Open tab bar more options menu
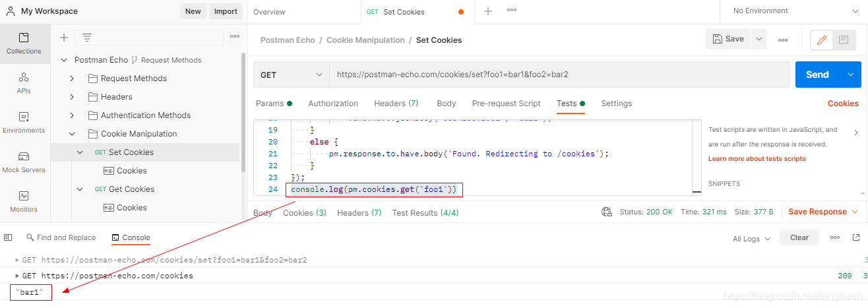This screenshot has width=868, height=308. (512, 11)
